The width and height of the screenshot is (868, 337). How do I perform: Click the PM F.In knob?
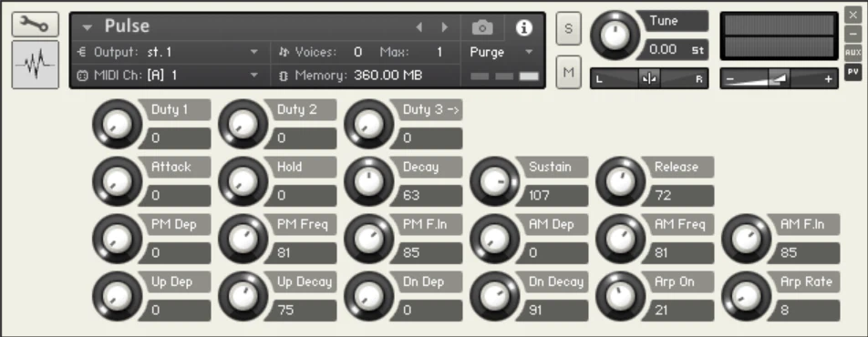point(368,239)
